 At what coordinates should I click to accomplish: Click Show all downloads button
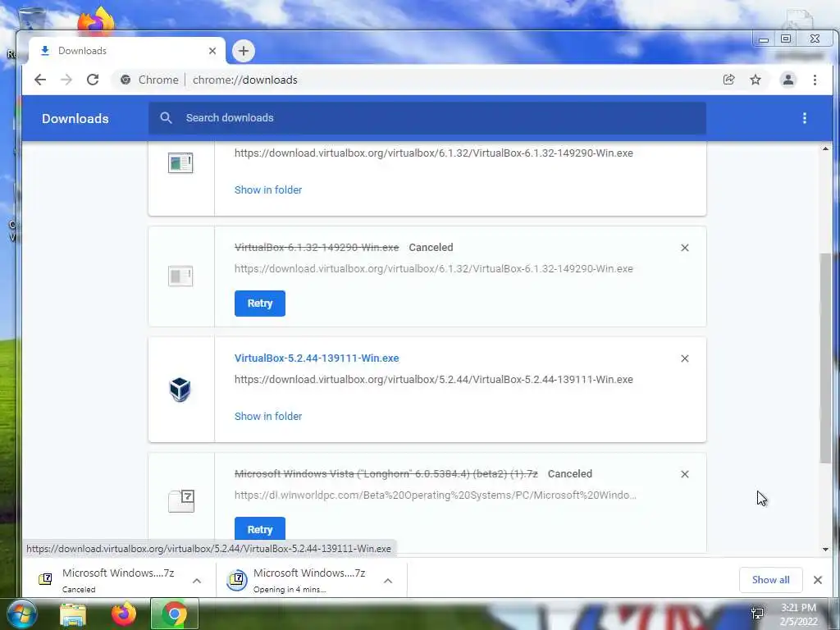click(770, 580)
